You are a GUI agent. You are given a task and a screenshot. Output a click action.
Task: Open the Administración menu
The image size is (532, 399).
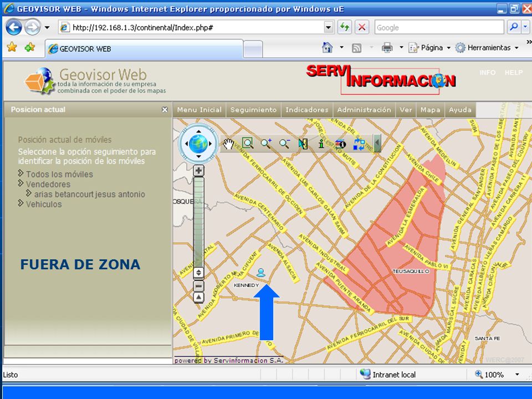pos(364,110)
